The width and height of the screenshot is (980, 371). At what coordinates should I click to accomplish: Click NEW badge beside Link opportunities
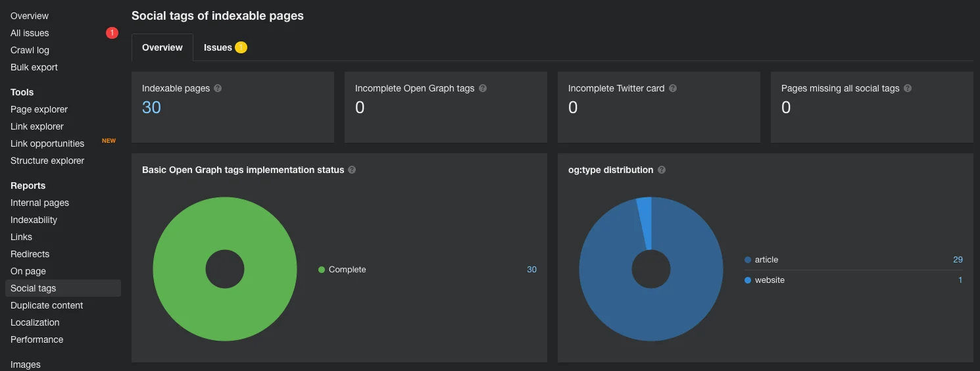click(x=109, y=141)
